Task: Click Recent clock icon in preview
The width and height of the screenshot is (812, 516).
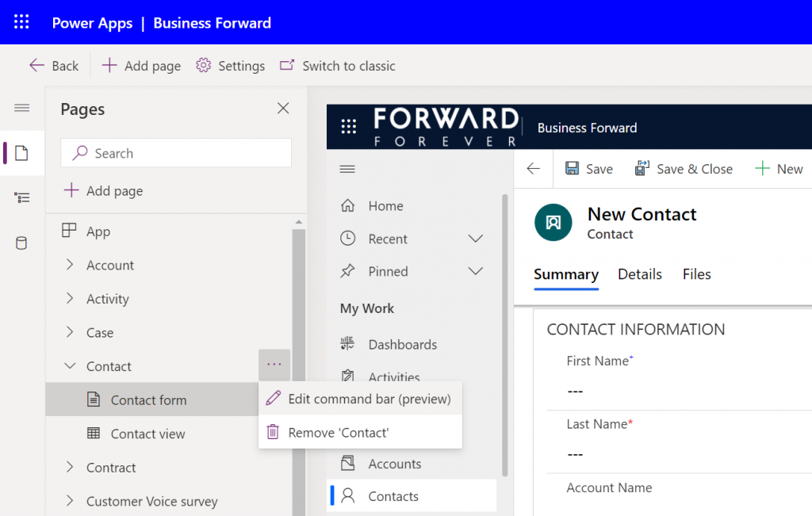Action: (x=347, y=238)
